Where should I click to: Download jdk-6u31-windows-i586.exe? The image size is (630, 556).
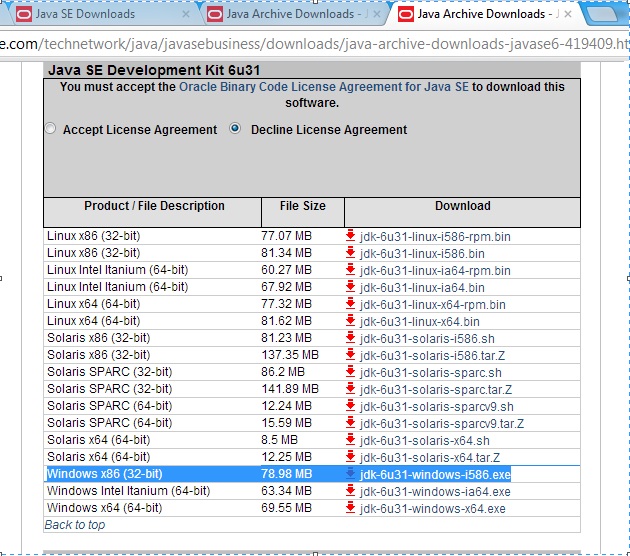pyautogui.click(x=435, y=474)
